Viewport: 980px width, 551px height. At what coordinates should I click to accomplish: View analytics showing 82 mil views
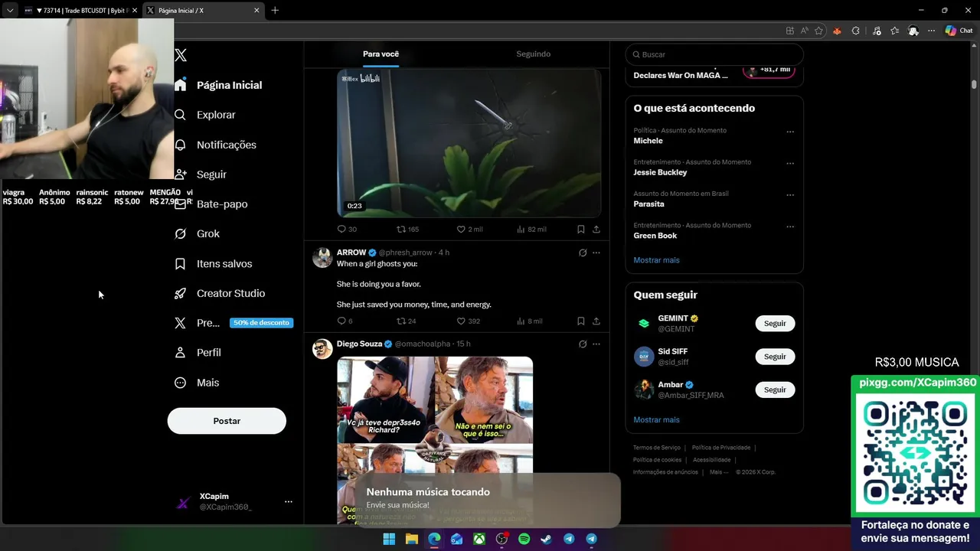click(531, 230)
